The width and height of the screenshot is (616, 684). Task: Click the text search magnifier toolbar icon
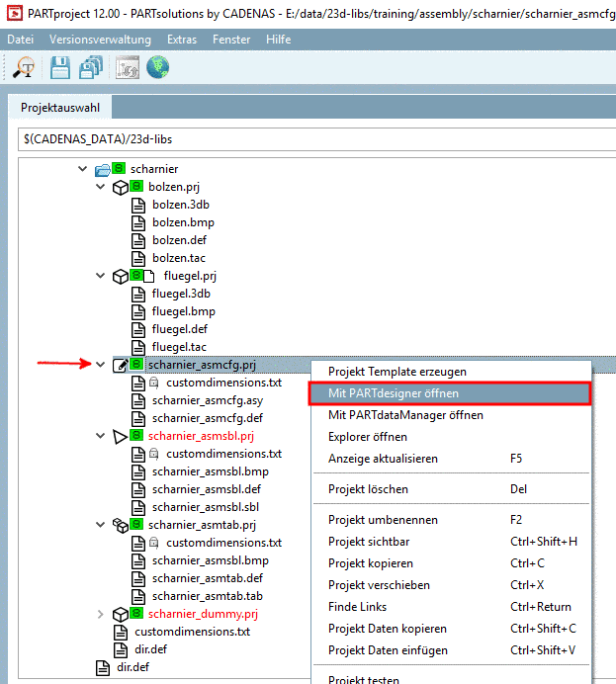24,67
